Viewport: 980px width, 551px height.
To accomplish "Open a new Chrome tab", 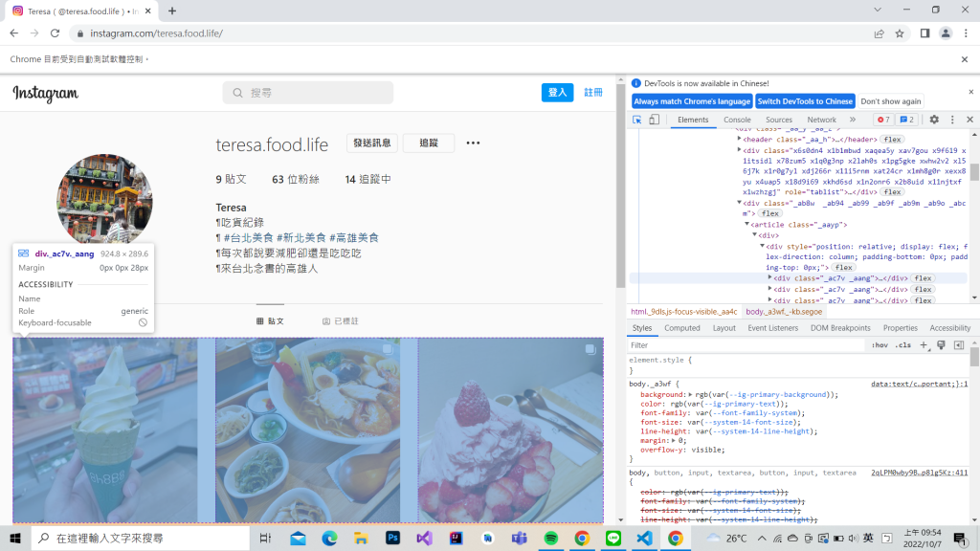I will pos(172,11).
